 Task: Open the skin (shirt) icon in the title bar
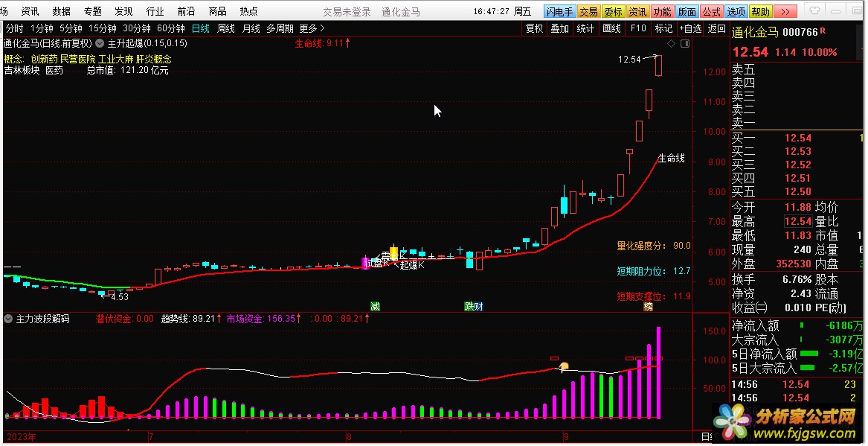click(814, 10)
